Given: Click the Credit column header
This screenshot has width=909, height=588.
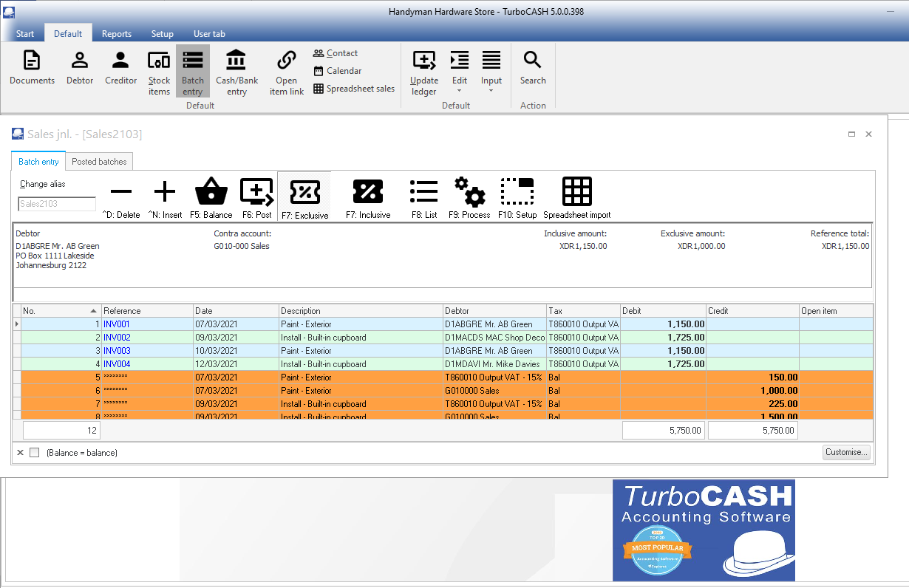Looking at the screenshot, I should click(752, 311).
